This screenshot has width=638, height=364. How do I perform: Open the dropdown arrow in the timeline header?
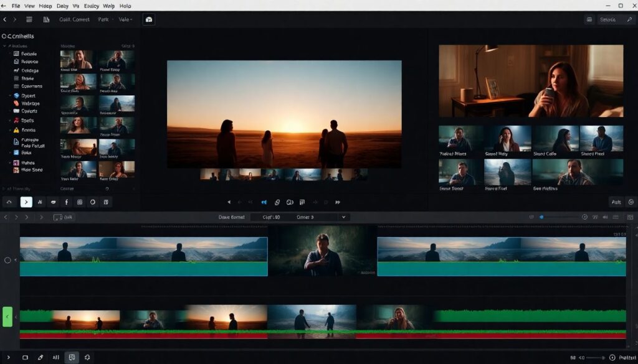(343, 217)
